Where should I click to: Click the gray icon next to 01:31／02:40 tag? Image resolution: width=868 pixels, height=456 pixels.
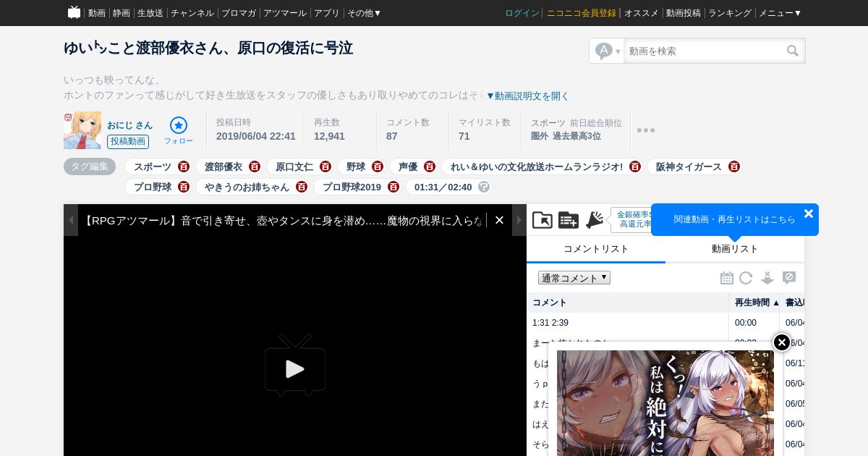point(485,187)
